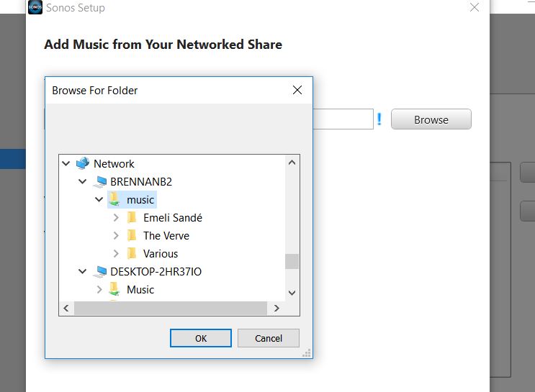Select The Verve folder name

coord(166,236)
